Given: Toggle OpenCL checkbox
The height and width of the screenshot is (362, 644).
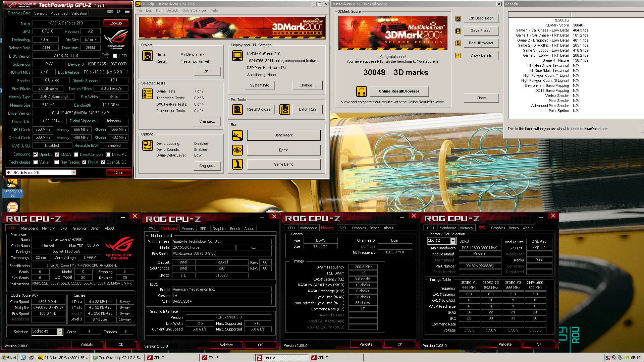Looking at the screenshot, I should 36,155.
